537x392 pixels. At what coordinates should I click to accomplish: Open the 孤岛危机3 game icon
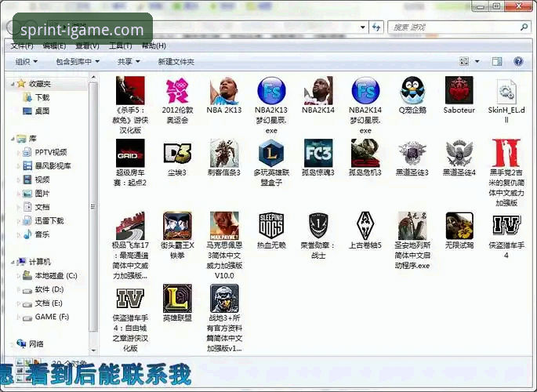click(x=365, y=153)
